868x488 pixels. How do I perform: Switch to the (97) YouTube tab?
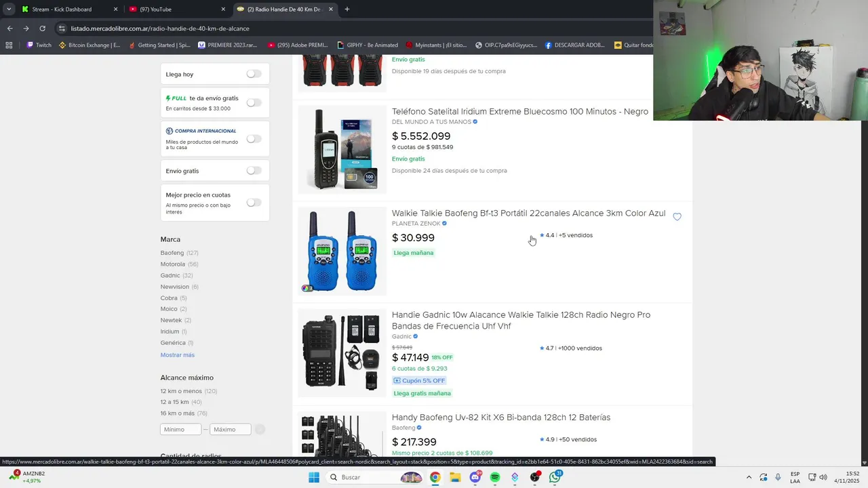tap(178, 9)
